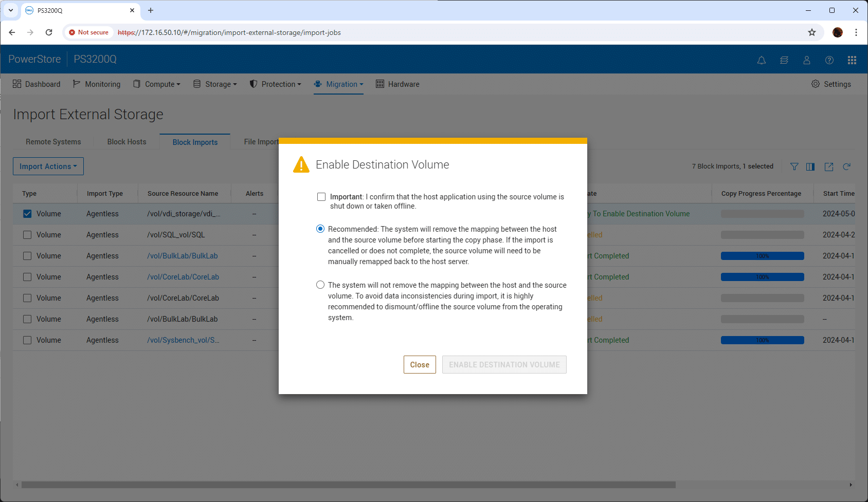Open the /vol/Sysbench_vol link

(184, 340)
